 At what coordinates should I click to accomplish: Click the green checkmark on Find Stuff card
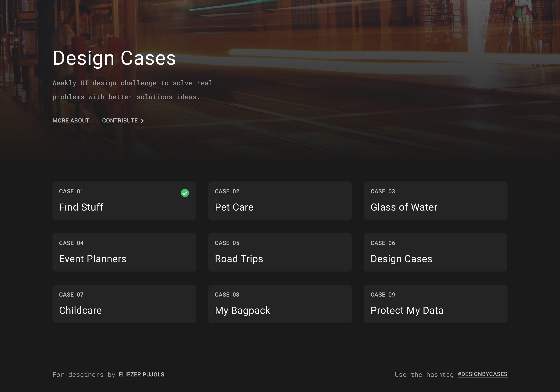click(185, 193)
